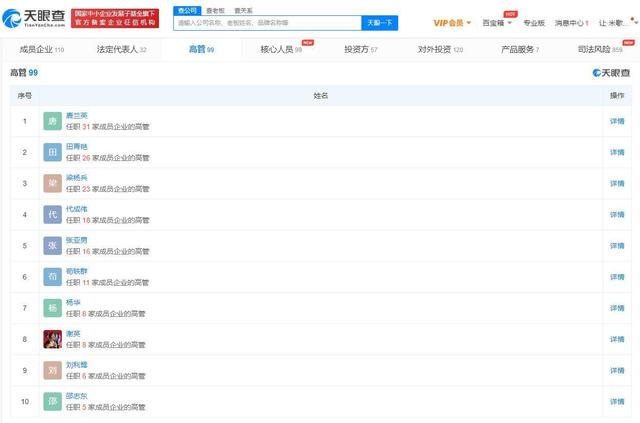Click the green 杨 avatar in row 7
640x423 pixels.
pos(53,308)
